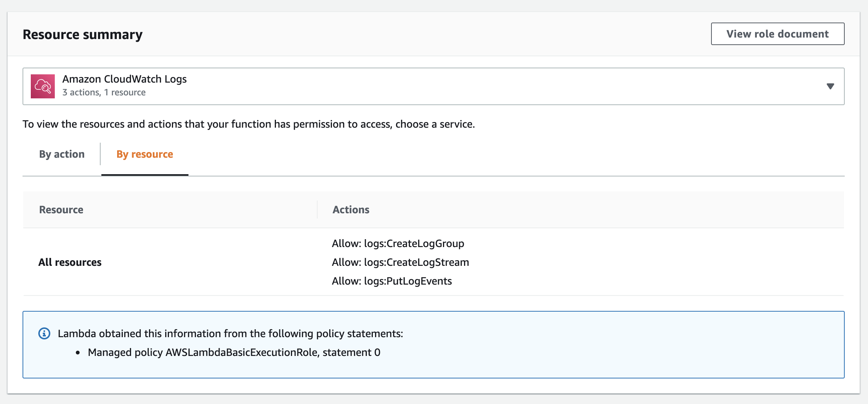Click the Allow: logs:CreateLogGroup entry
Image resolution: width=868 pixels, height=404 pixels.
pyautogui.click(x=398, y=244)
